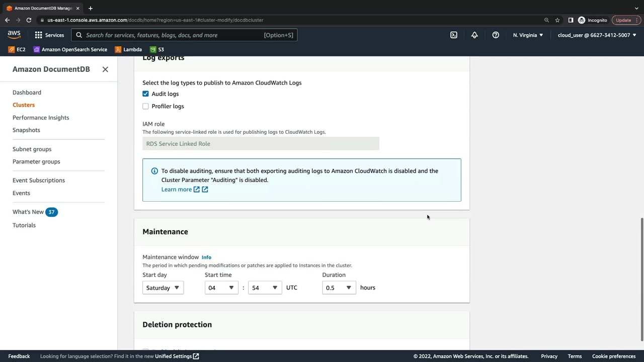Screen dimensions: 644x362
Task: Close the Amazon DocumentDB sidebar
Action: [105, 69]
